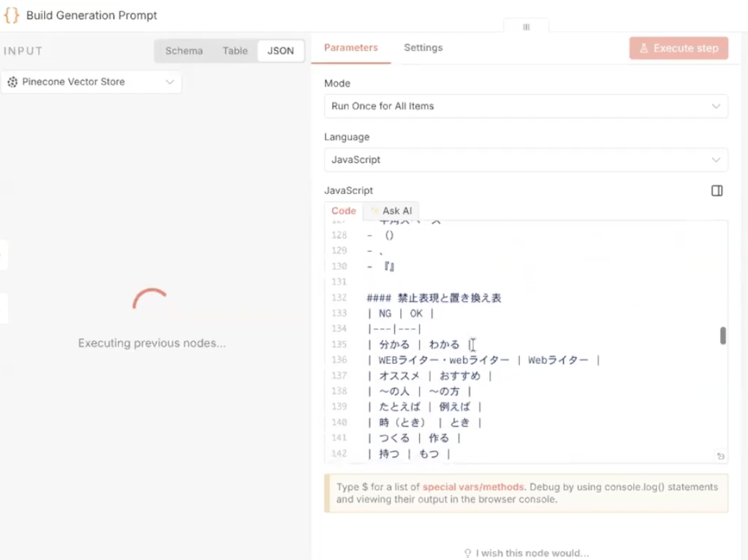Open the Parameters tab
Image resolution: width=748 pixels, height=560 pixels.
point(351,48)
